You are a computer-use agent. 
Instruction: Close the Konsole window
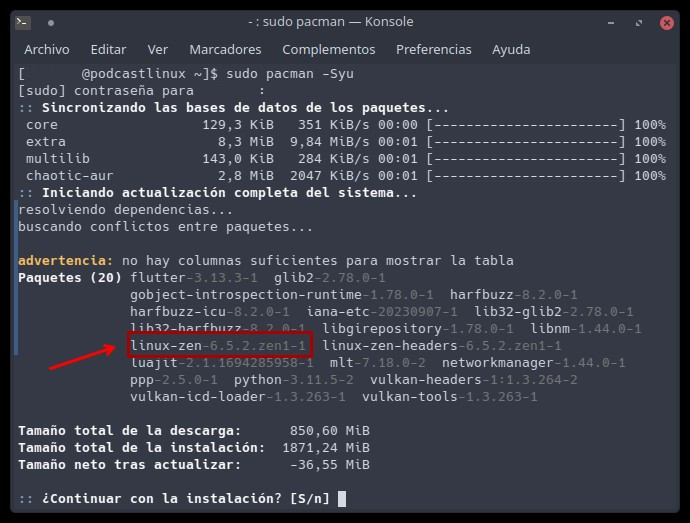tap(667, 22)
